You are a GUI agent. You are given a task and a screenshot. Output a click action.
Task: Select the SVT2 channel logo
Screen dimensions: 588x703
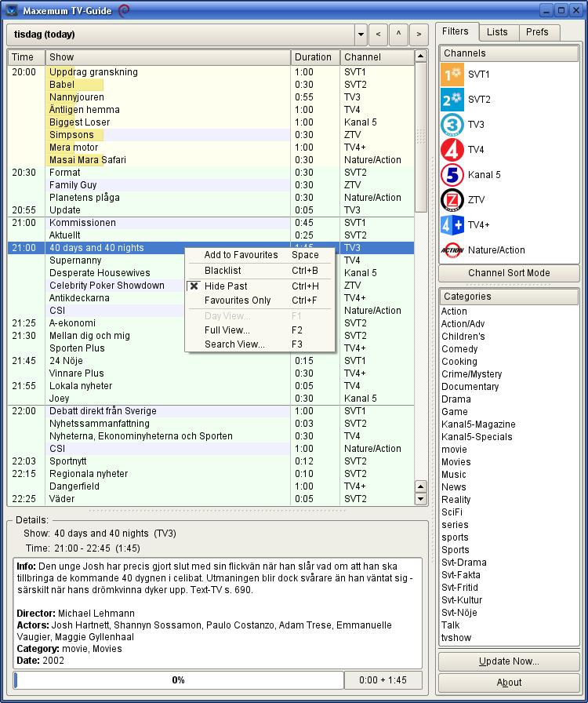click(452, 100)
